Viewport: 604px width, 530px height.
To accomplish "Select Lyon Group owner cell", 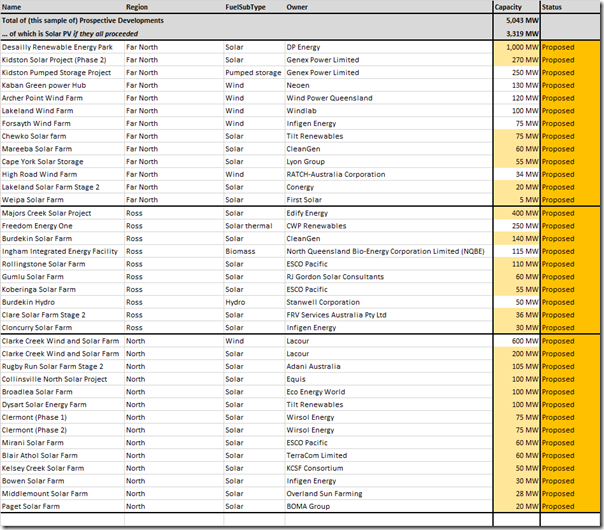I will 389,161.
